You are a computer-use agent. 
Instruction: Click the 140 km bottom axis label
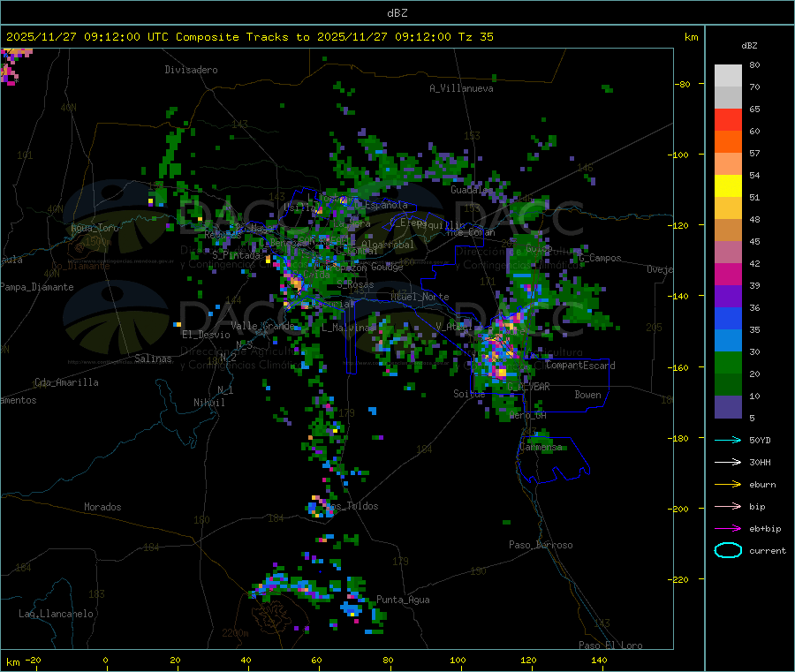point(599,660)
